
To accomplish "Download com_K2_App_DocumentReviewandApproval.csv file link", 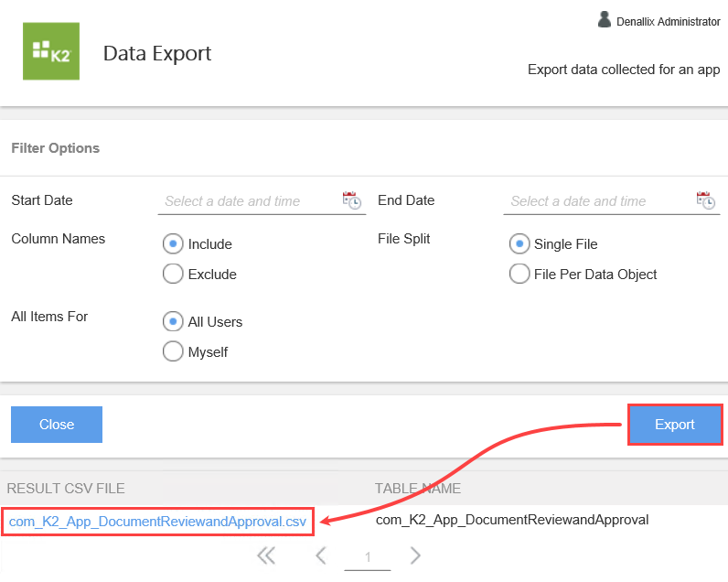I will coord(157,521).
